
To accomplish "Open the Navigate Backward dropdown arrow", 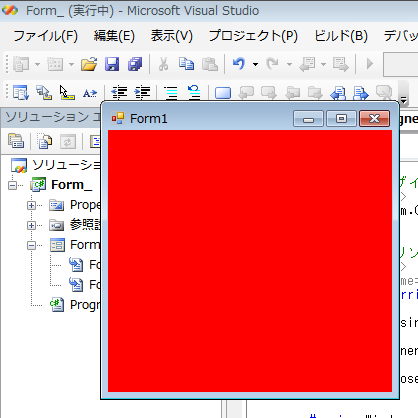I will [323, 64].
